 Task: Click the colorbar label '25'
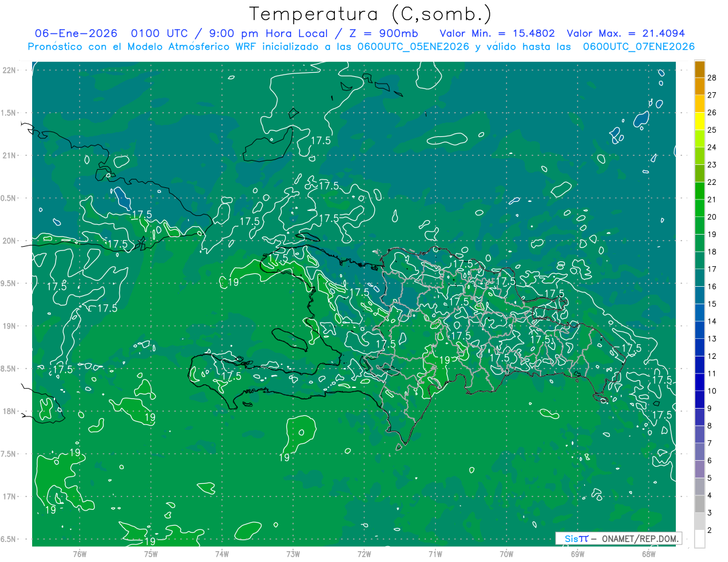coord(712,130)
